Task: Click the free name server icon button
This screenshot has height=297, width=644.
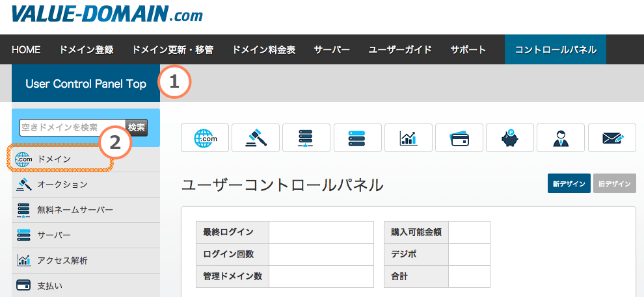Action: pyautogui.click(x=306, y=138)
